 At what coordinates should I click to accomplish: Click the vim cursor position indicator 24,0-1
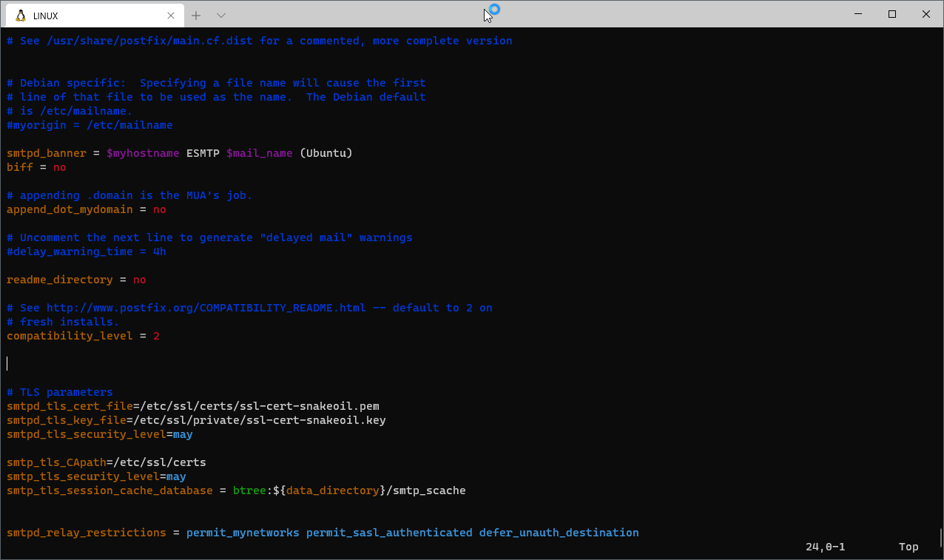click(825, 547)
